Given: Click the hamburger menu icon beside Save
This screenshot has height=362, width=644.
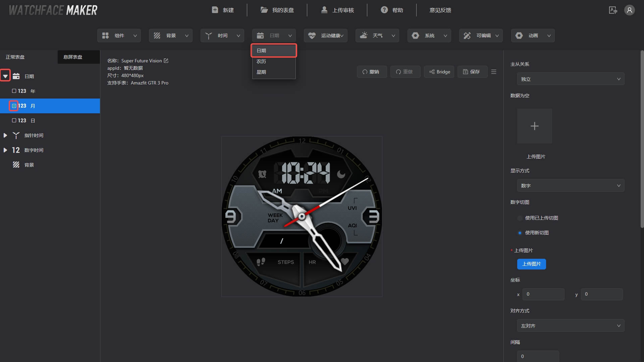Looking at the screenshot, I should click(x=493, y=72).
